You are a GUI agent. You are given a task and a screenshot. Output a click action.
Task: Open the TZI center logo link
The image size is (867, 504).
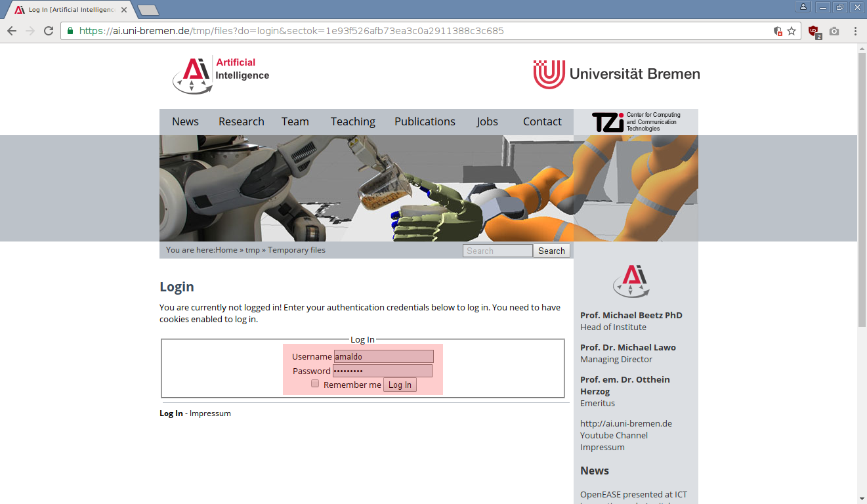(x=635, y=122)
